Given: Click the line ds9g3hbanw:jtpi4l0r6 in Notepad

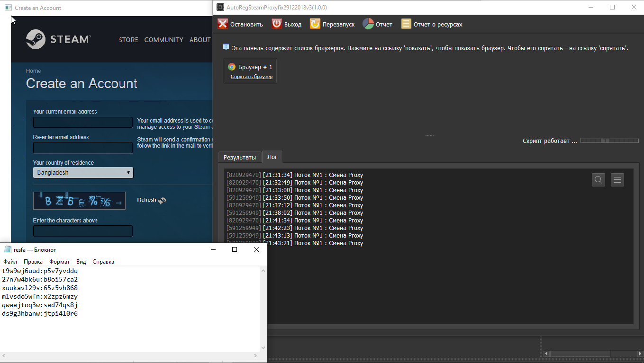Looking at the screenshot, I should click(40, 313).
